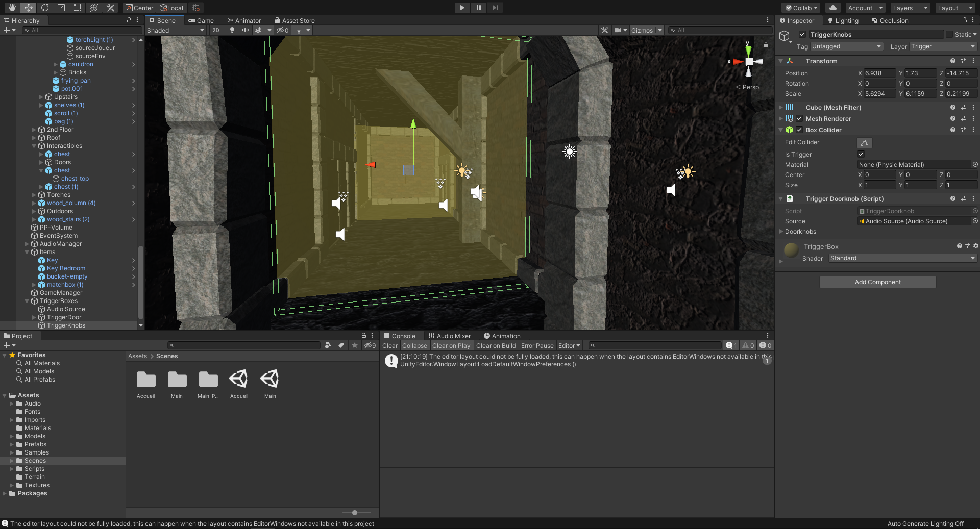Toggle the Is Trigger checkbox
980x529 pixels.
861,155
